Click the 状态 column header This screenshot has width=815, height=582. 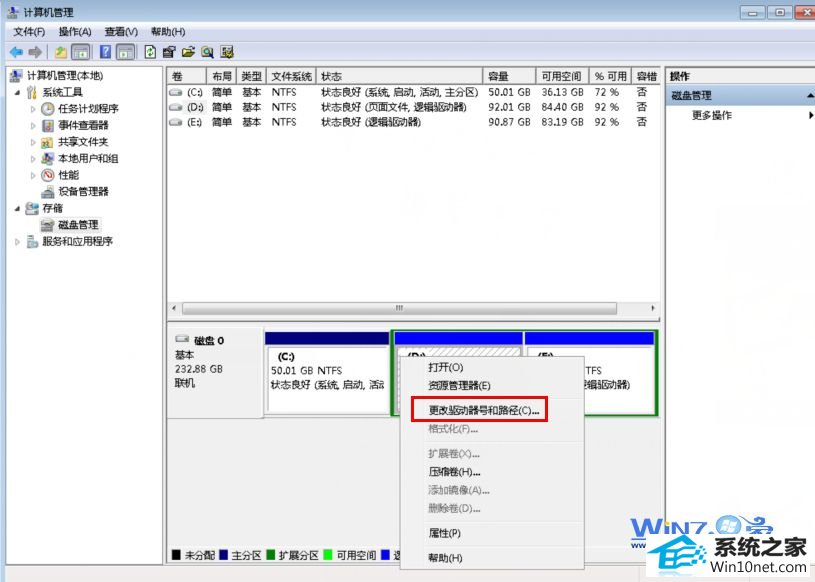pos(399,76)
